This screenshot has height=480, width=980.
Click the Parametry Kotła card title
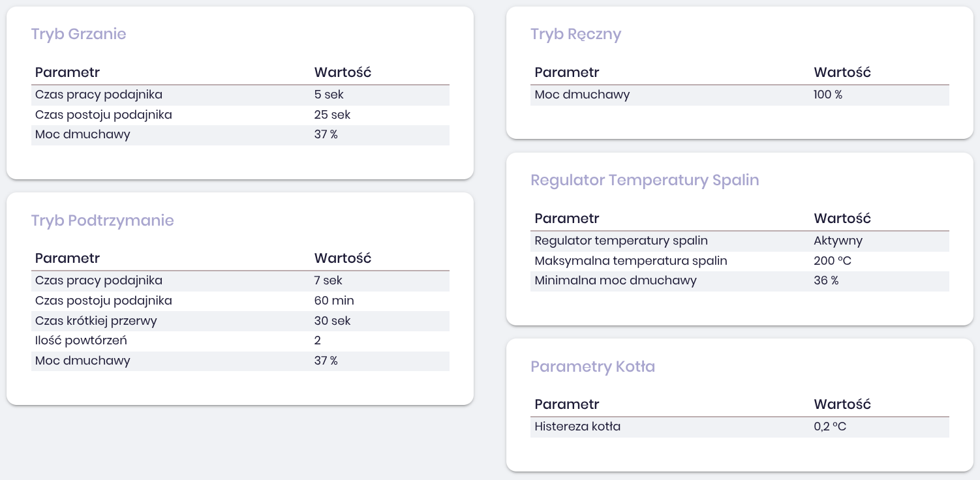pyautogui.click(x=592, y=367)
